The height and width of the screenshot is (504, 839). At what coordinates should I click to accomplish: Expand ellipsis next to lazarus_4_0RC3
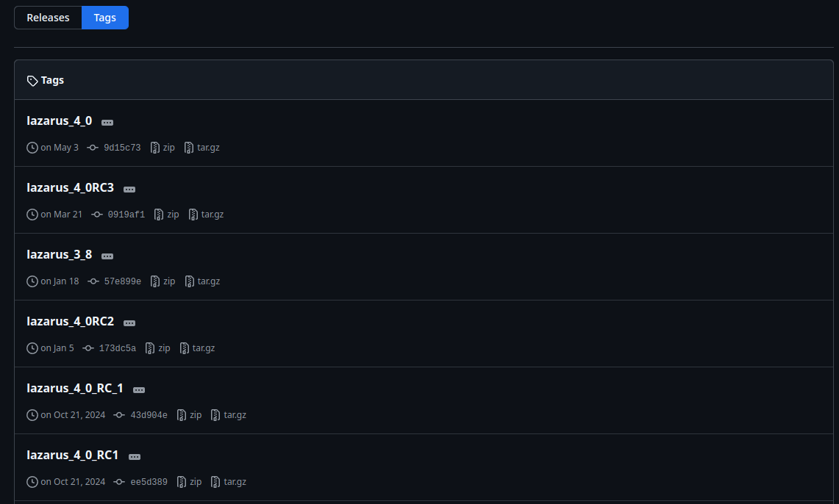point(129,190)
